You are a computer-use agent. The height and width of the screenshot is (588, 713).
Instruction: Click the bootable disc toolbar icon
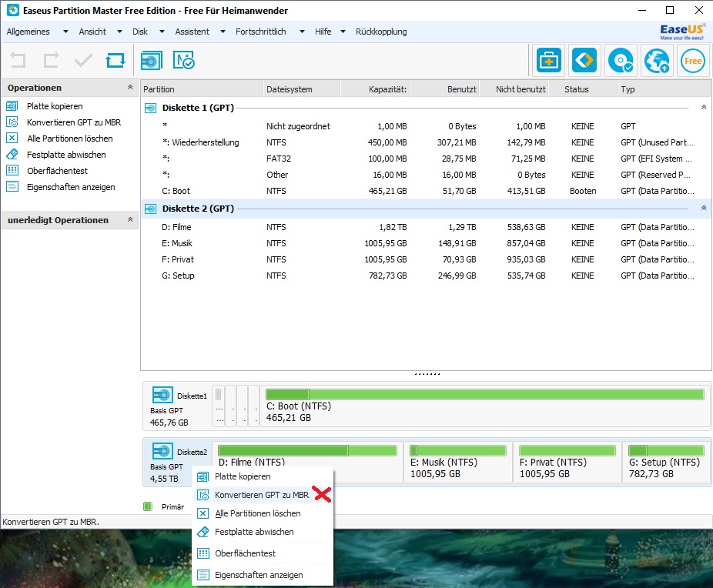[621, 60]
